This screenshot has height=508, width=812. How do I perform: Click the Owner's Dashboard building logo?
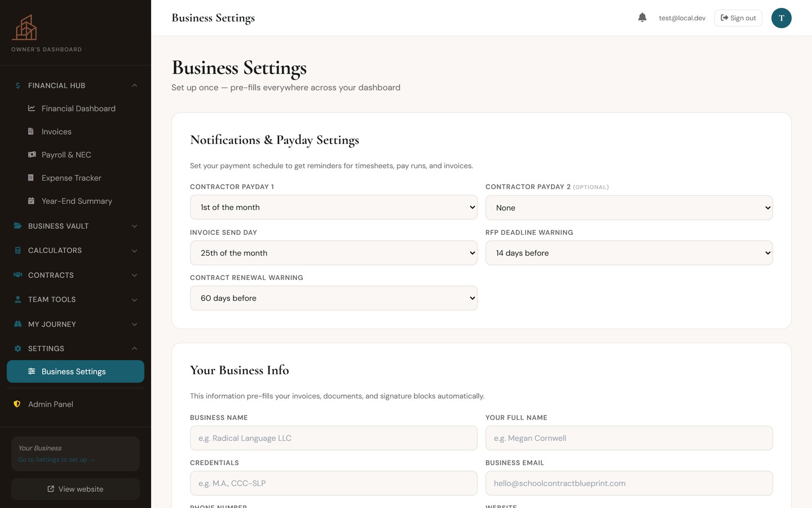click(x=25, y=27)
